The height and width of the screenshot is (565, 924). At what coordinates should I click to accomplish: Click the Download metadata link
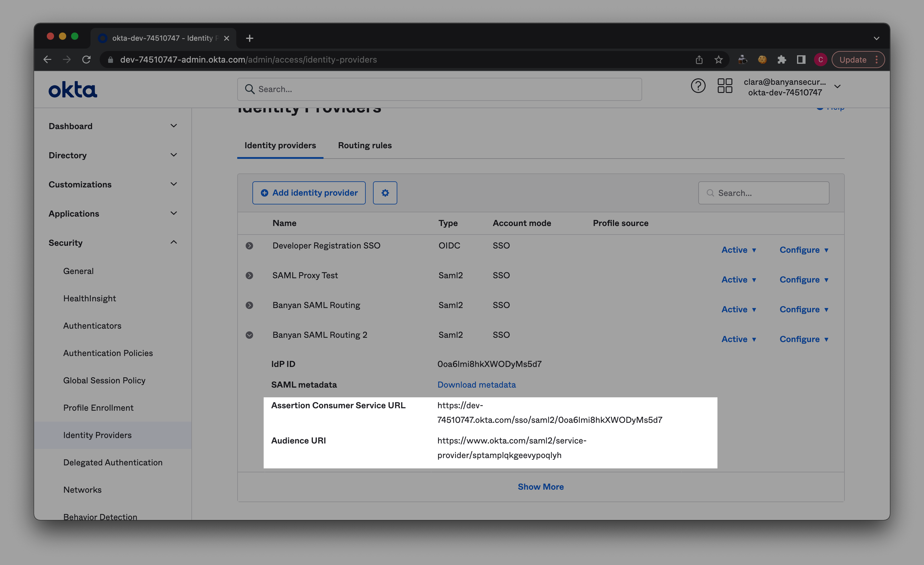[476, 385]
